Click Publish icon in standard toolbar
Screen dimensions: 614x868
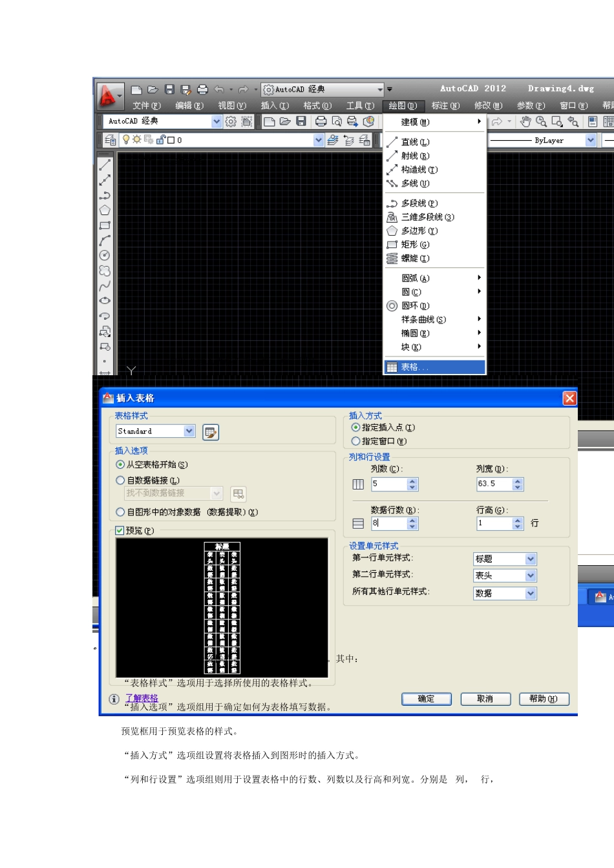click(352, 121)
